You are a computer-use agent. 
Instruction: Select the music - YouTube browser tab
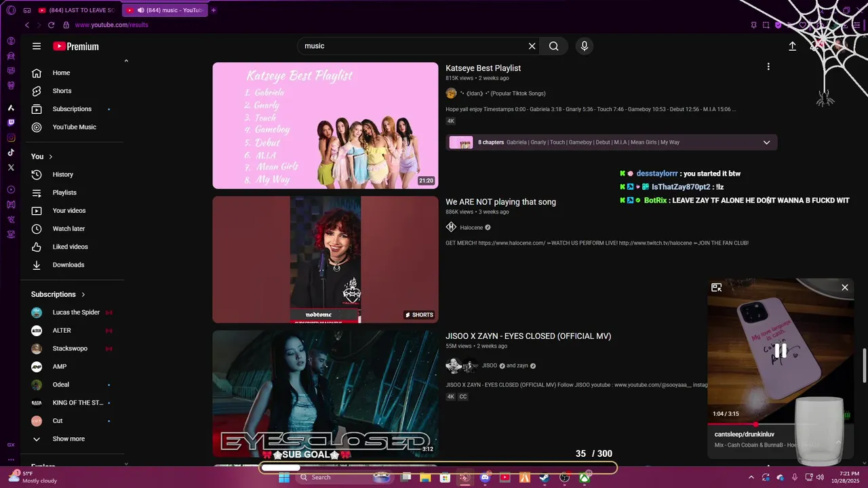(165, 10)
